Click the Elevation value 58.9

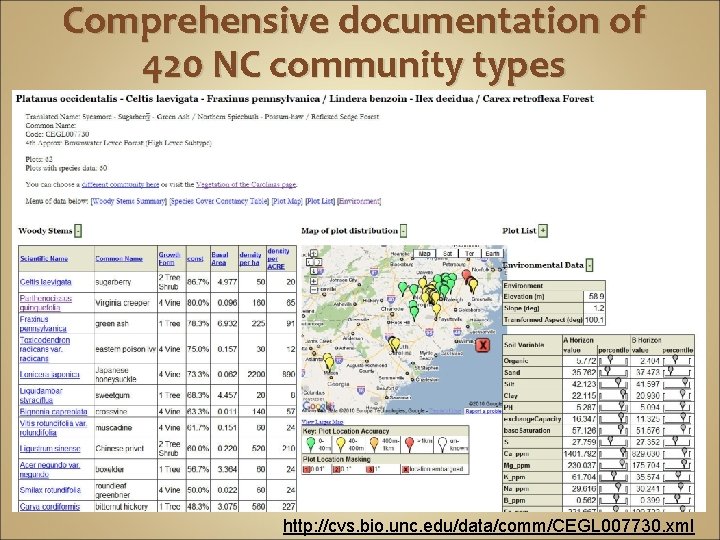click(596, 297)
